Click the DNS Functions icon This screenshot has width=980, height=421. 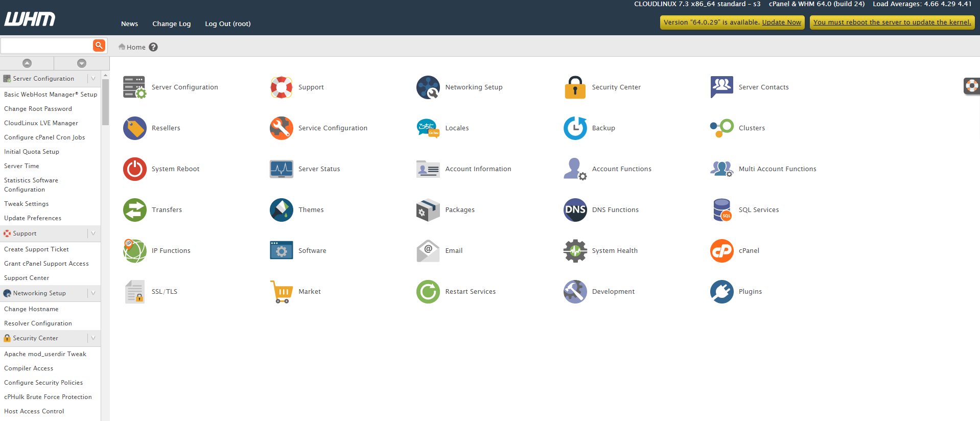pos(575,210)
